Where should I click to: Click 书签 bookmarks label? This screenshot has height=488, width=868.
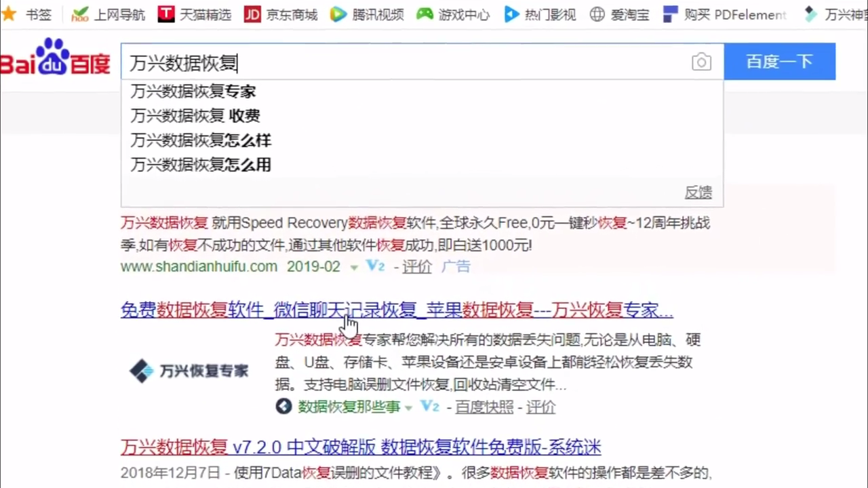pyautogui.click(x=39, y=14)
